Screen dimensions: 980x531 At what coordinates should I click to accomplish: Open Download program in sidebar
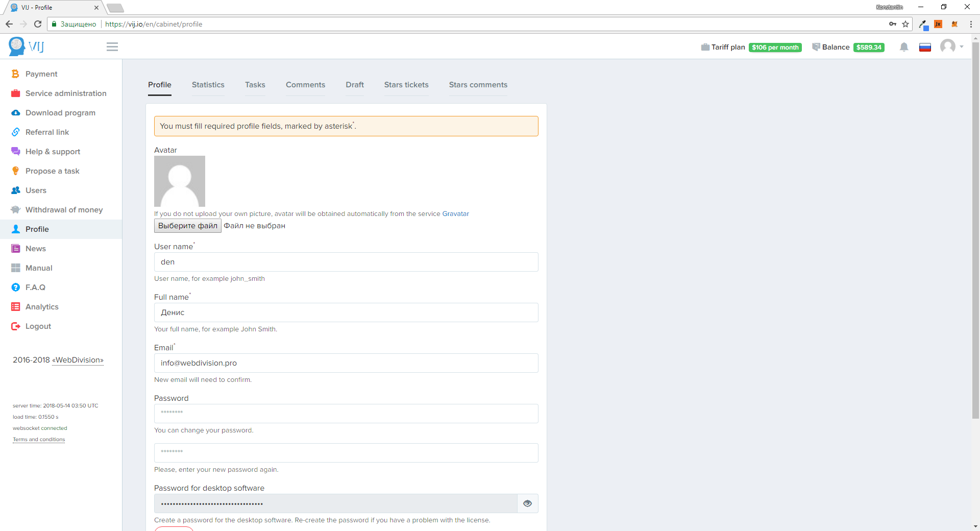(60, 113)
